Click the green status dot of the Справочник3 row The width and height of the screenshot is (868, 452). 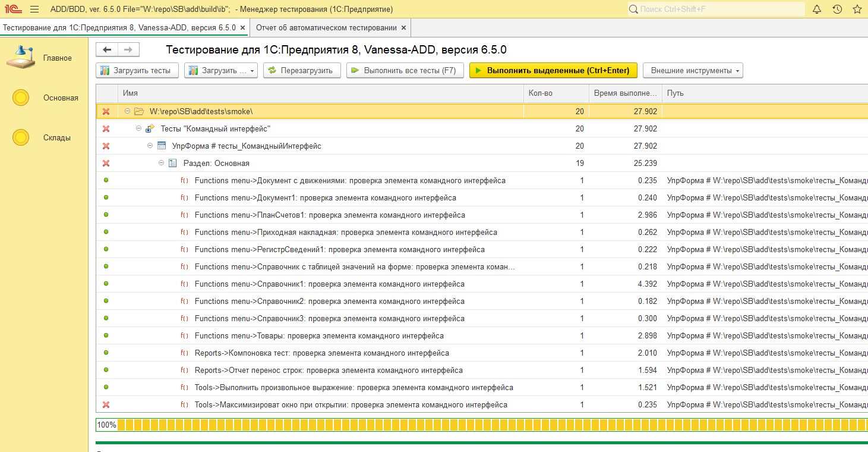pos(106,318)
